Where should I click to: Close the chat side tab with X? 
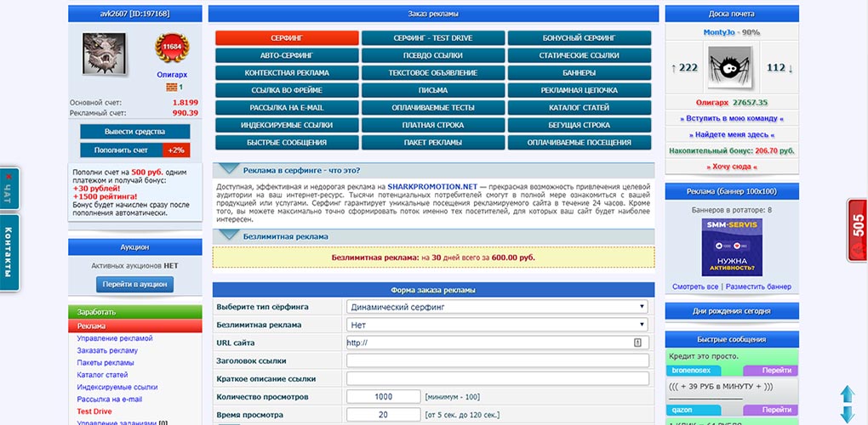[x=9, y=177]
